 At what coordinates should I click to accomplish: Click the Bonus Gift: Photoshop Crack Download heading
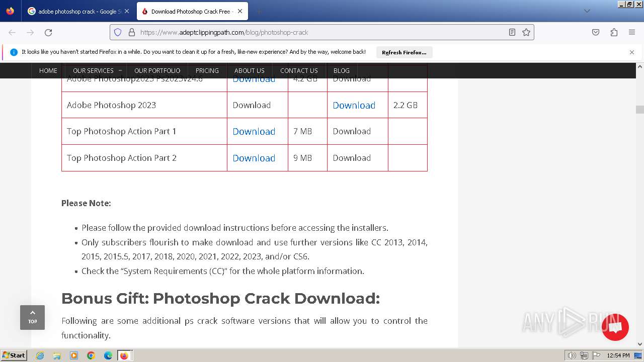tap(220, 298)
